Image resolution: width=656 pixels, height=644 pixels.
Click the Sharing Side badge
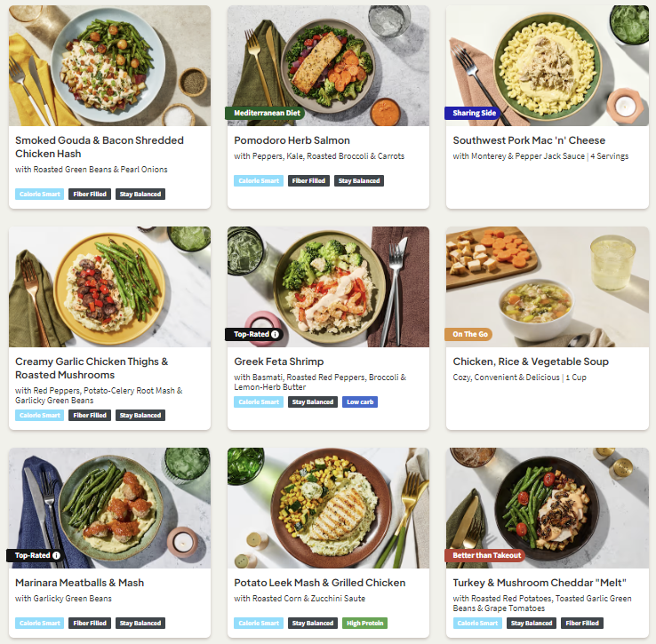pos(473,113)
